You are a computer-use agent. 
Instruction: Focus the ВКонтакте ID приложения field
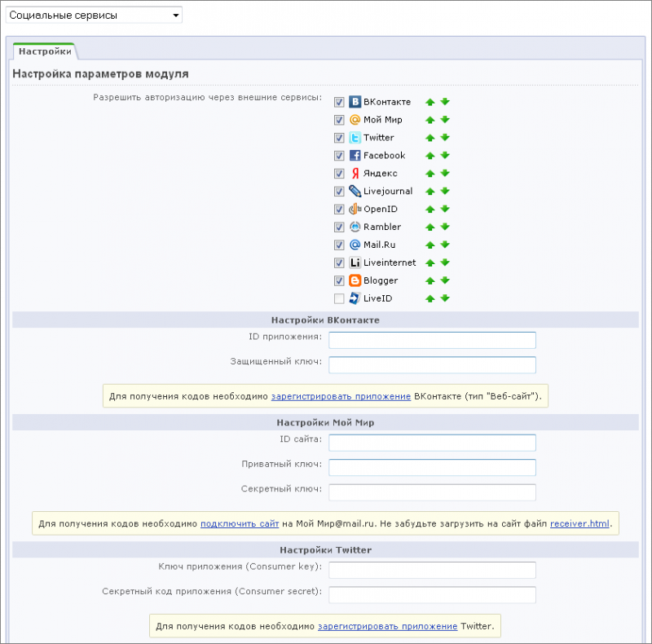tap(432, 340)
